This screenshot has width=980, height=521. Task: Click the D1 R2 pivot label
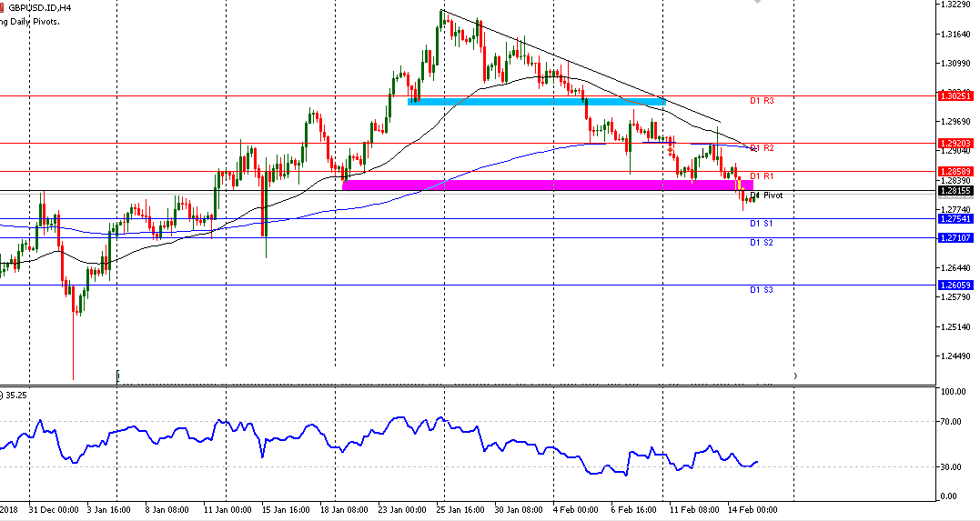(762, 147)
